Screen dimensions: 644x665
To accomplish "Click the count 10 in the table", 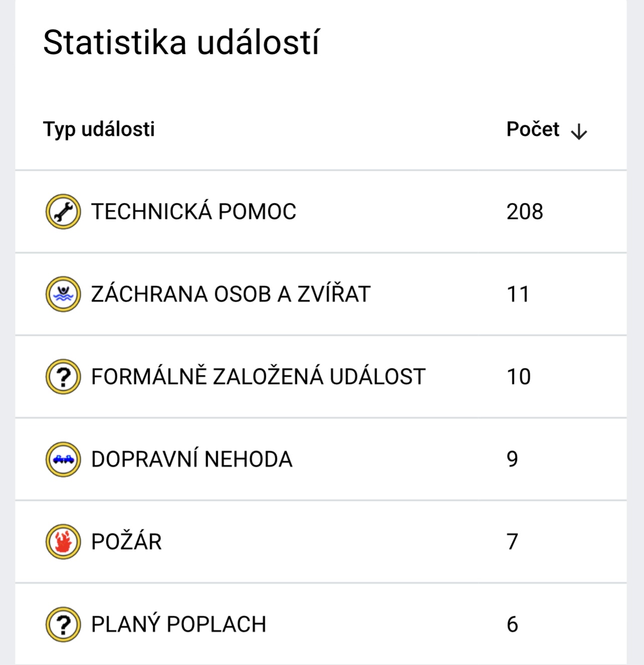I will tap(519, 377).
